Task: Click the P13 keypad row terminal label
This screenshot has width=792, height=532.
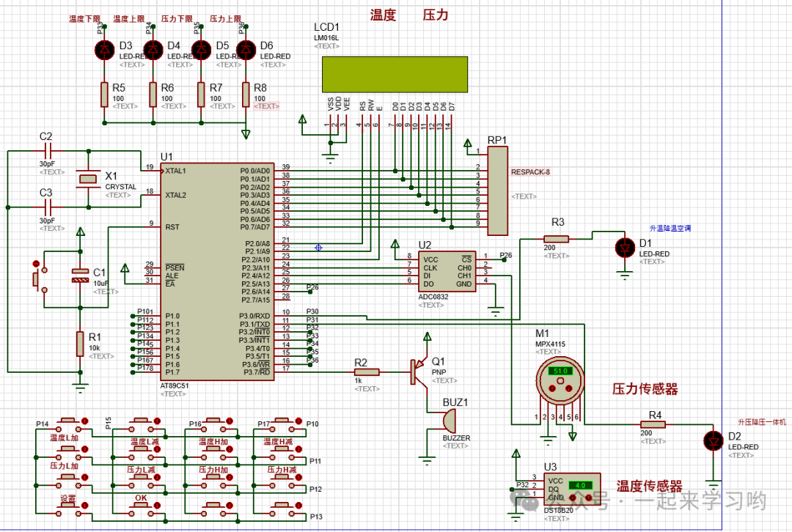Action: pyautogui.click(x=316, y=517)
